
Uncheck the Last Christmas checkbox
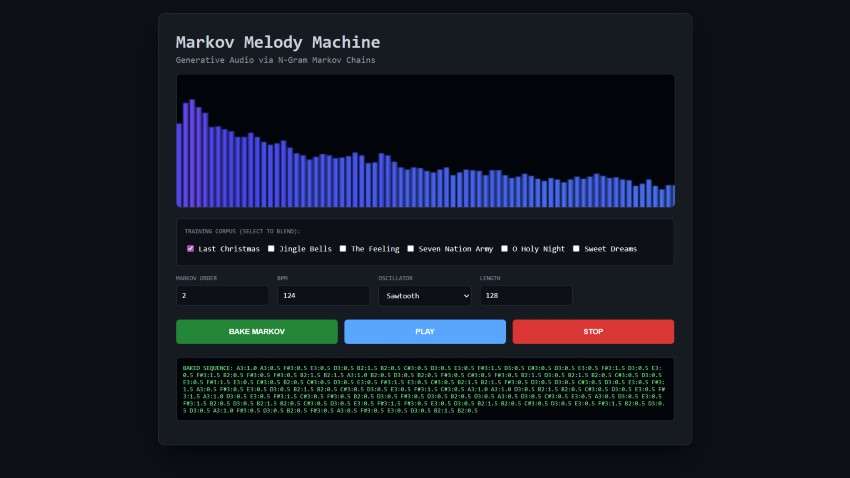point(190,248)
